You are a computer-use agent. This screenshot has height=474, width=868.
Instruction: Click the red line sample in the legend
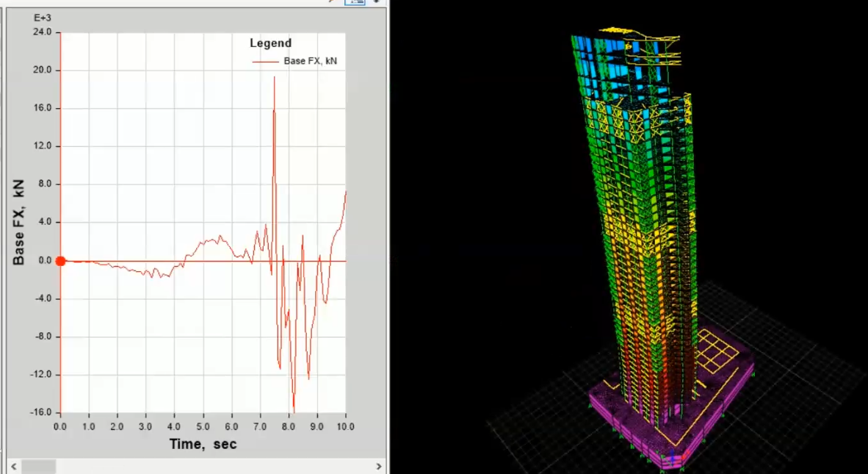pos(266,62)
